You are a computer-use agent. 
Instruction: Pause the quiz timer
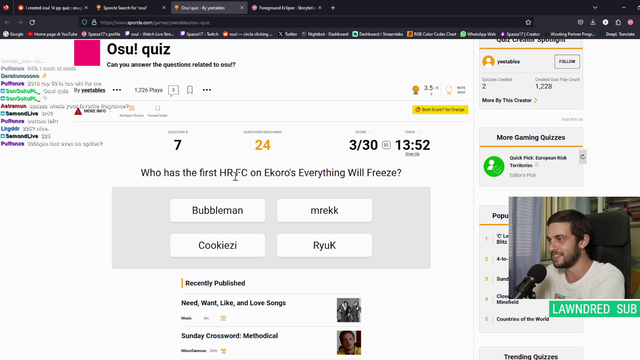pos(386,145)
